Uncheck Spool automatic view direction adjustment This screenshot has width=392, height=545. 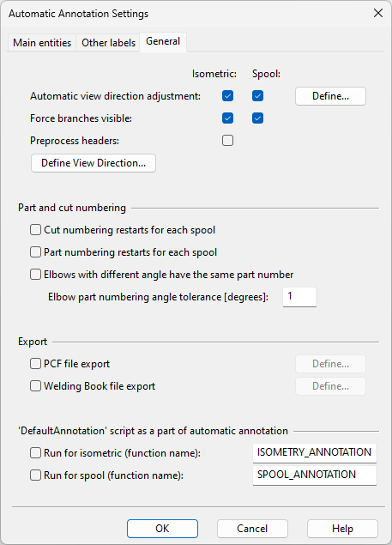pos(257,96)
